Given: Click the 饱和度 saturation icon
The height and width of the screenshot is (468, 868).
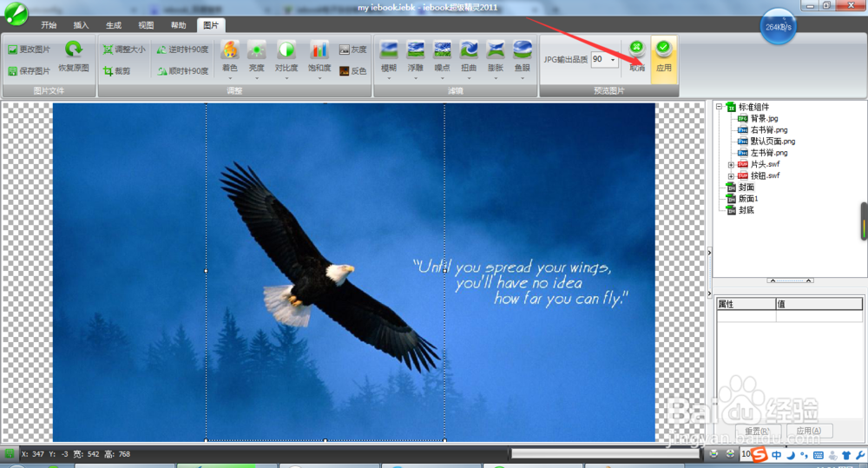Looking at the screenshot, I should tap(319, 49).
